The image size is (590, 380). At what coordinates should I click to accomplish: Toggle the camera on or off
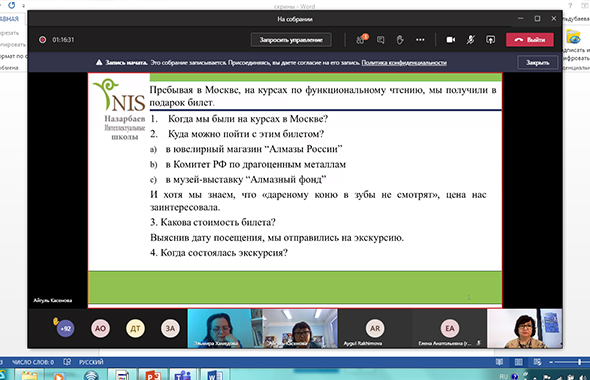coord(451,40)
